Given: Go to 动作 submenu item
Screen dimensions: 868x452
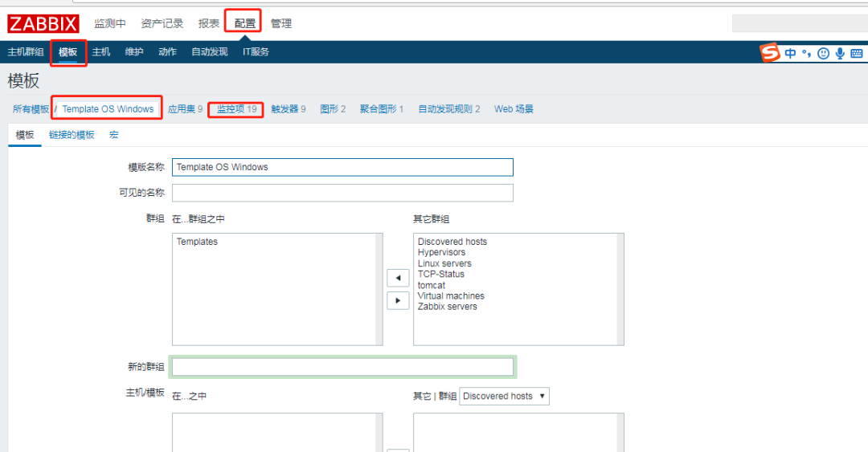Looking at the screenshot, I should (167, 51).
